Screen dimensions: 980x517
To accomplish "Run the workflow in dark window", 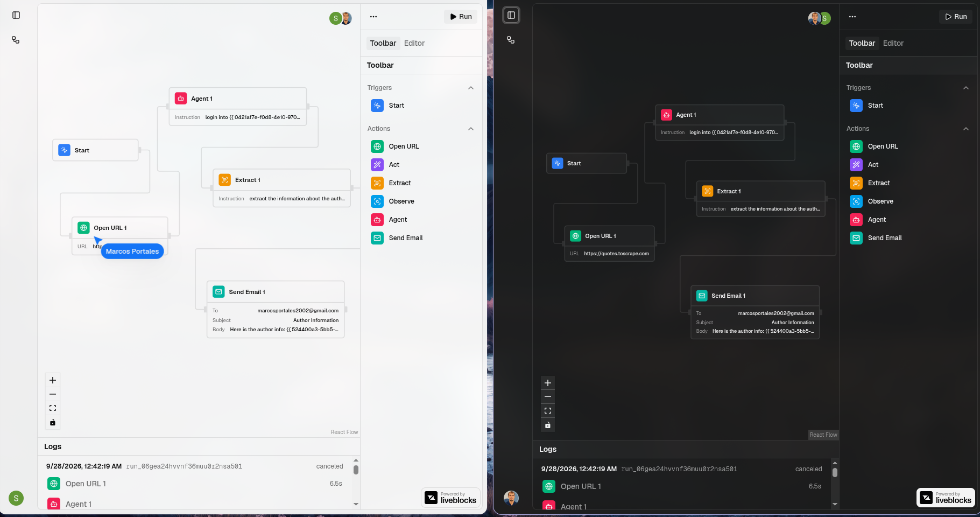I will click(x=956, y=17).
